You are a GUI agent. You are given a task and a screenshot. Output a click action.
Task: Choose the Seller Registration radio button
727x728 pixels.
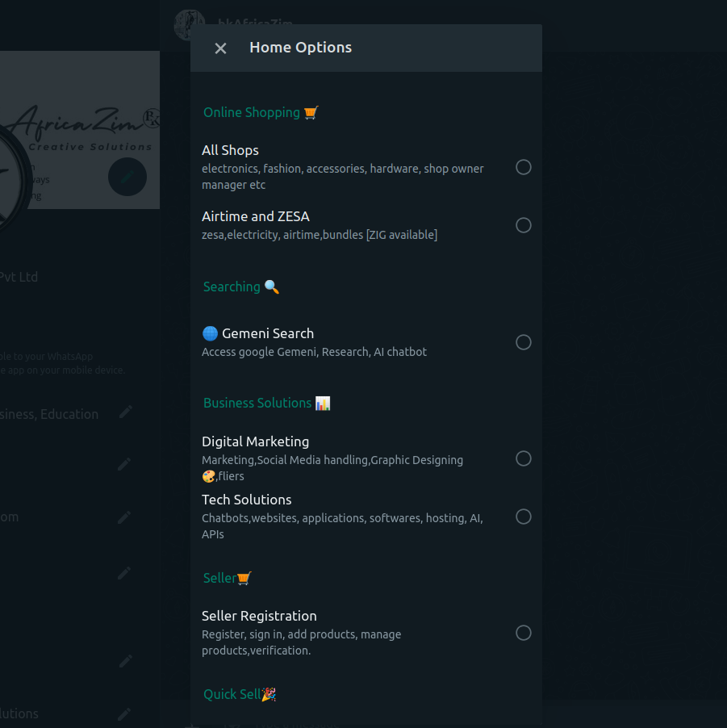coord(524,633)
